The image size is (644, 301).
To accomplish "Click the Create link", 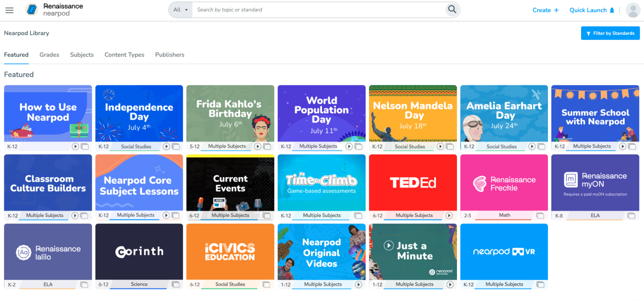I will coord(545,10).
